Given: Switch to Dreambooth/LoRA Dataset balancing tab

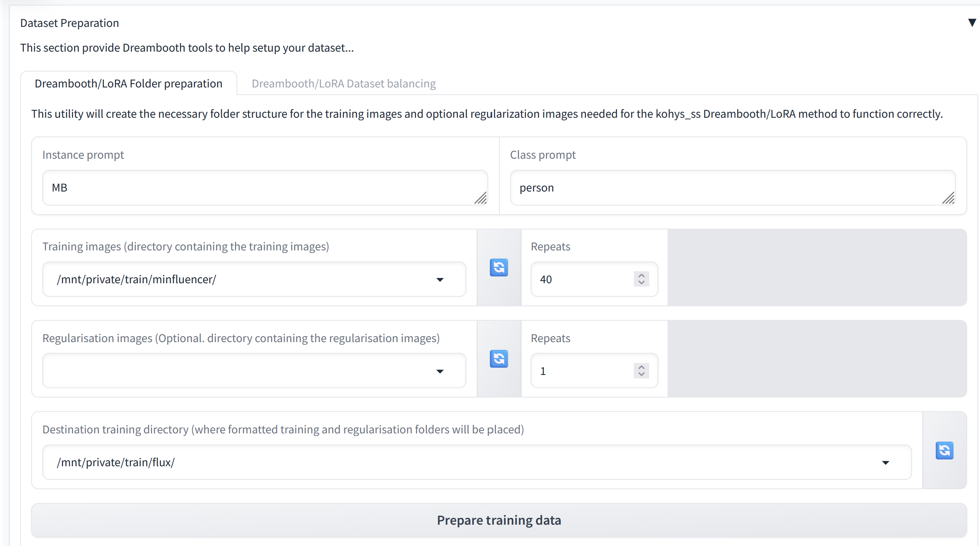Looking at the screenshot, I should pos(343,83).
